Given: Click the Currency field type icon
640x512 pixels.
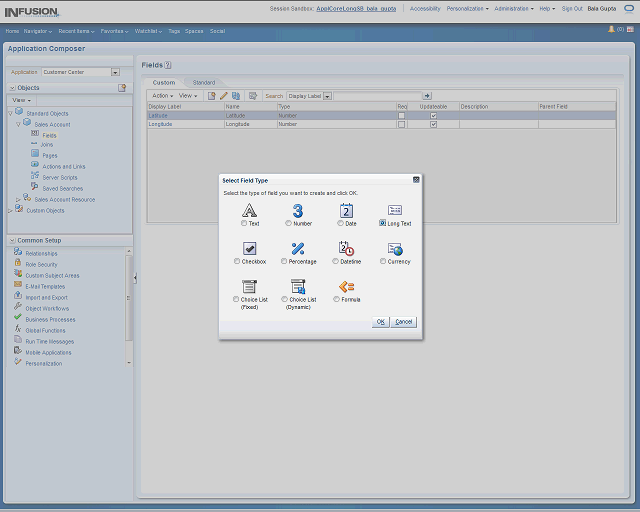Looking at the screenshot, I should tap(395, 248).
